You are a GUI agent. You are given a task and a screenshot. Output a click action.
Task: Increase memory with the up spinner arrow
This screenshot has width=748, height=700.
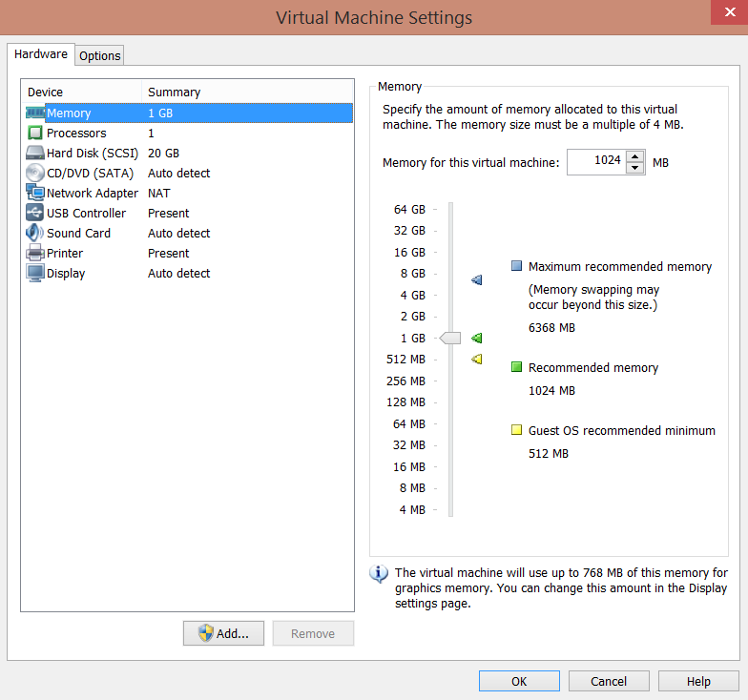click(635, 156)
